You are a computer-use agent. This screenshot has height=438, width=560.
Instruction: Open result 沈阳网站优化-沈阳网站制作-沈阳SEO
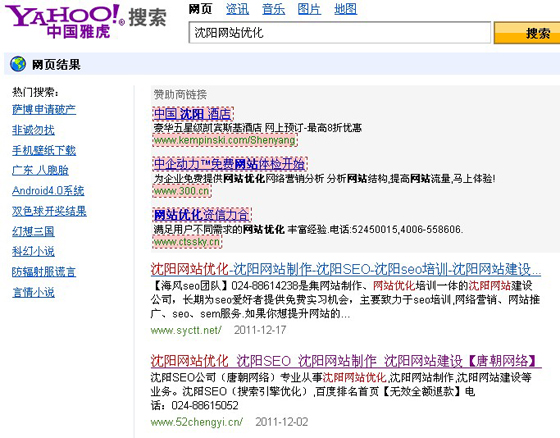pyautogui.click(x=346, y=269)
